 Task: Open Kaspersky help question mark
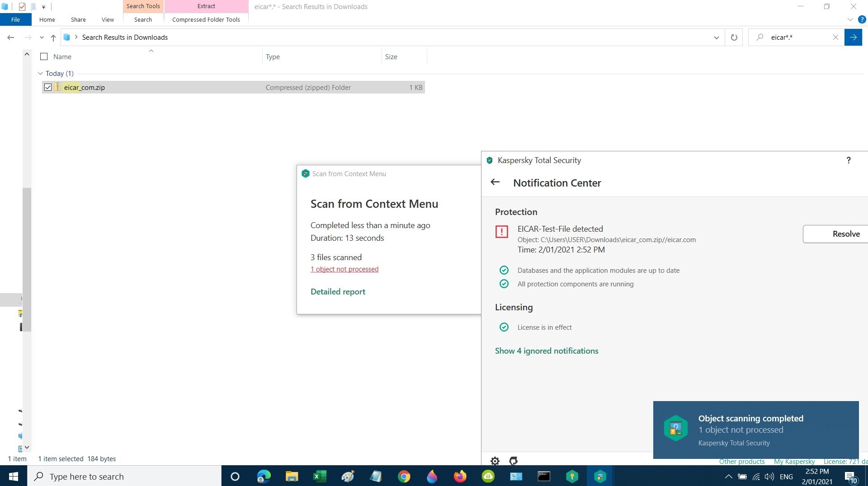coord(849,160)
